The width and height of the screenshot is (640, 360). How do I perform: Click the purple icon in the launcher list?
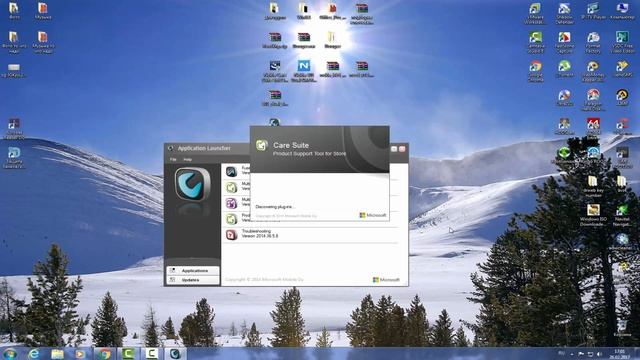point(231,203)
